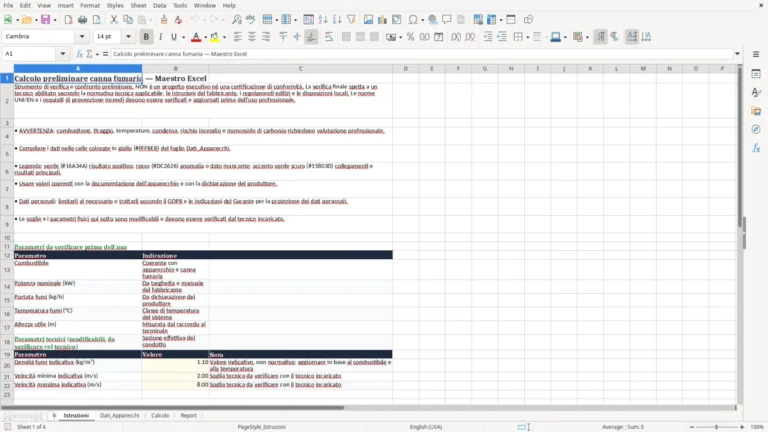Open the File menu

pos(8,5)
